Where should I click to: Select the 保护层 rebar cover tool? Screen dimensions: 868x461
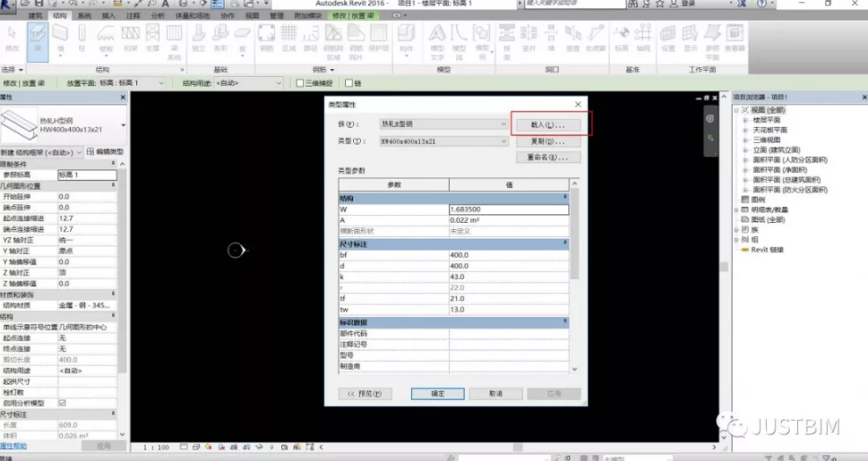coord(379,38)
